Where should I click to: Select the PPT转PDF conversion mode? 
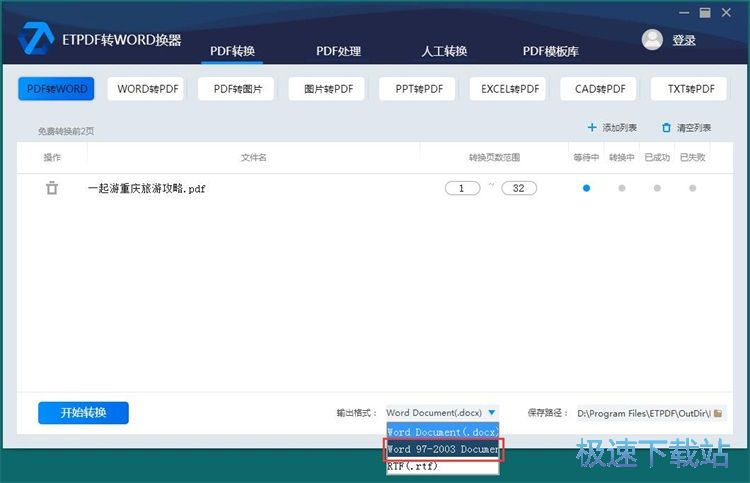click(419, 89)
